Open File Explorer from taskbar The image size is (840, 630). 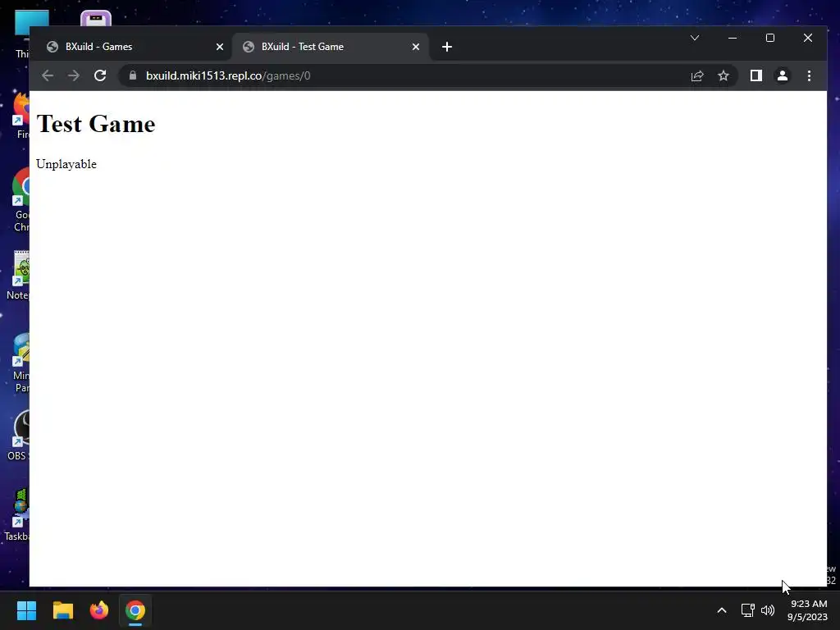(x=62, y=610)
